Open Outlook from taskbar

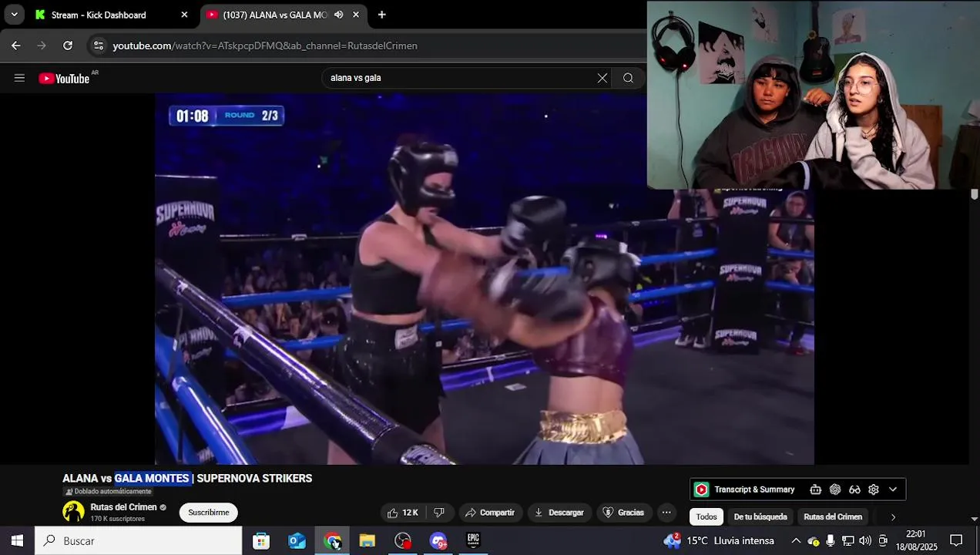point(297,541)
